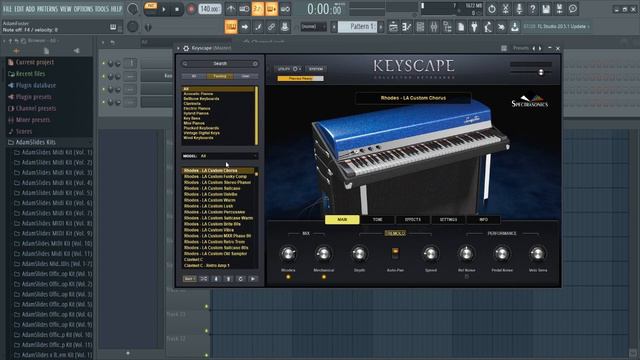The height and width of the screenshot is (360, 640).
Task: Click the Keyscape master volume slider handle
Action: pos(541,72)
